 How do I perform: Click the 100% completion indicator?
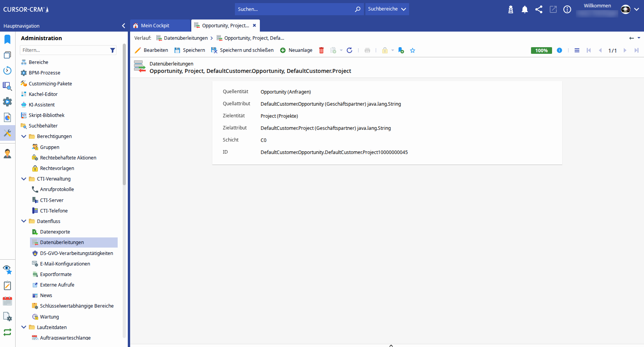[541, 50]
